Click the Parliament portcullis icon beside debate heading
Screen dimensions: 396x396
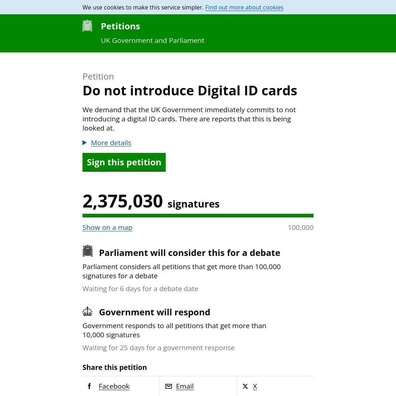tap(88, 251)
